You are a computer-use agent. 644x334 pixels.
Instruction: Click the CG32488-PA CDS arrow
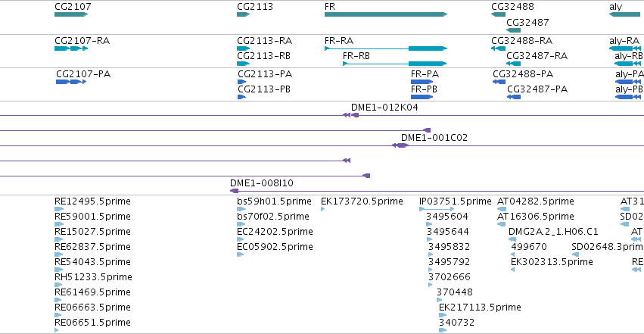pos(499,82)
